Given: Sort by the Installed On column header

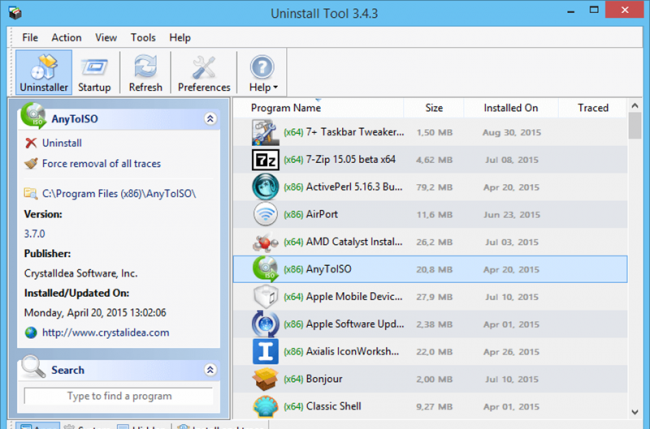Looking at the screenshot, I should coord(511,108).
